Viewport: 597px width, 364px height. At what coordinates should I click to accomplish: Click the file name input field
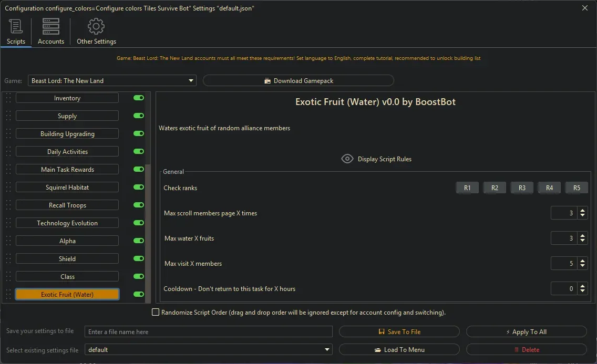click(209, 331)
